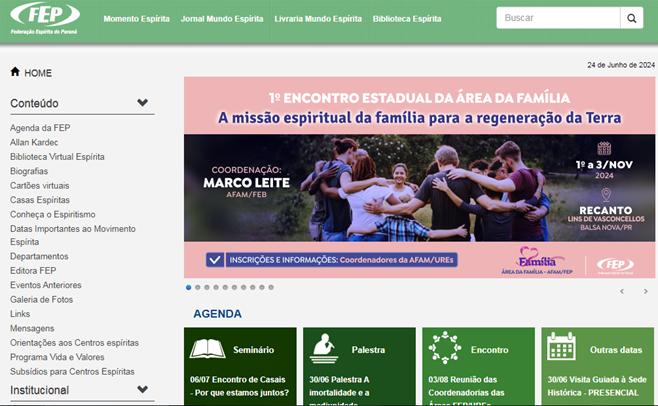This screenshot has height=406, width=658.
Task: Open the Palestra speaker icon card
Action: click(x=324, y=348)
